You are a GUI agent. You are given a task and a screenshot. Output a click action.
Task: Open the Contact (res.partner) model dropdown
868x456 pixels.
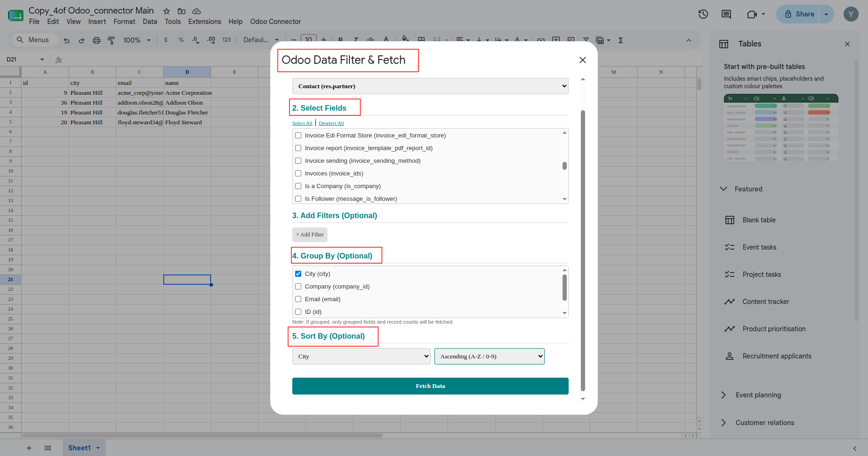(x=430, y=86)
